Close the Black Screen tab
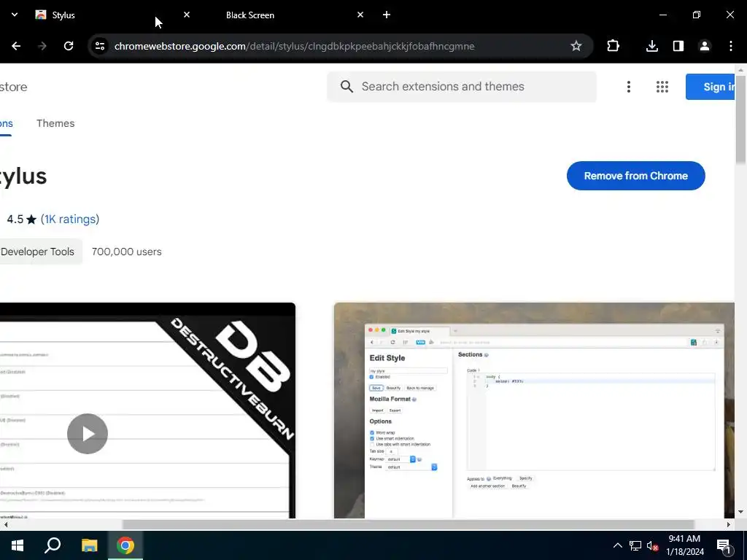 (360, 15)
